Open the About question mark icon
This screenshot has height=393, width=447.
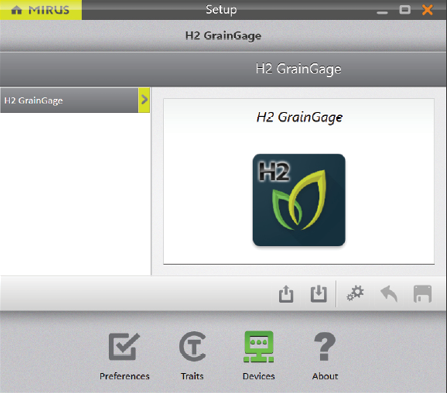[325, 347]
